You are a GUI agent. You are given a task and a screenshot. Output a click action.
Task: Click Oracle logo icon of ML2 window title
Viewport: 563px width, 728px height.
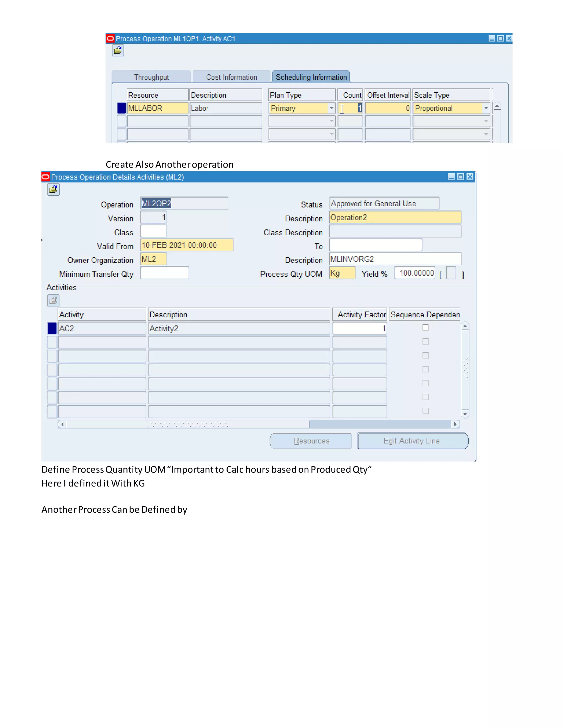coord(46,177)
